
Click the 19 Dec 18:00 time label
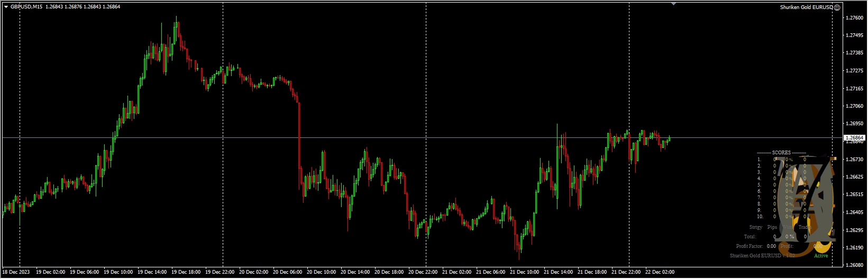[186, 272]
